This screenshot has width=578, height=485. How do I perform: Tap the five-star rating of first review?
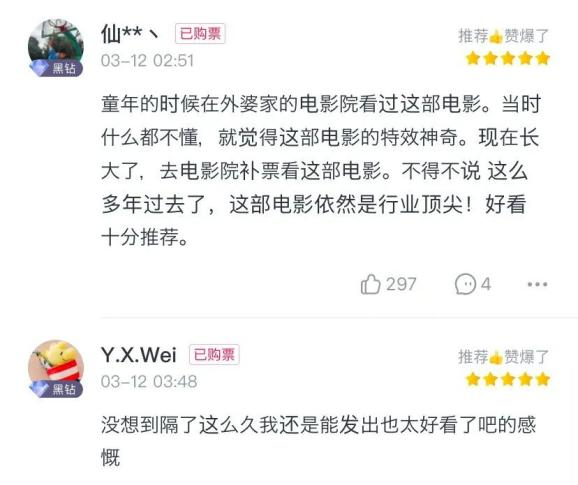[x=508, y=59]
